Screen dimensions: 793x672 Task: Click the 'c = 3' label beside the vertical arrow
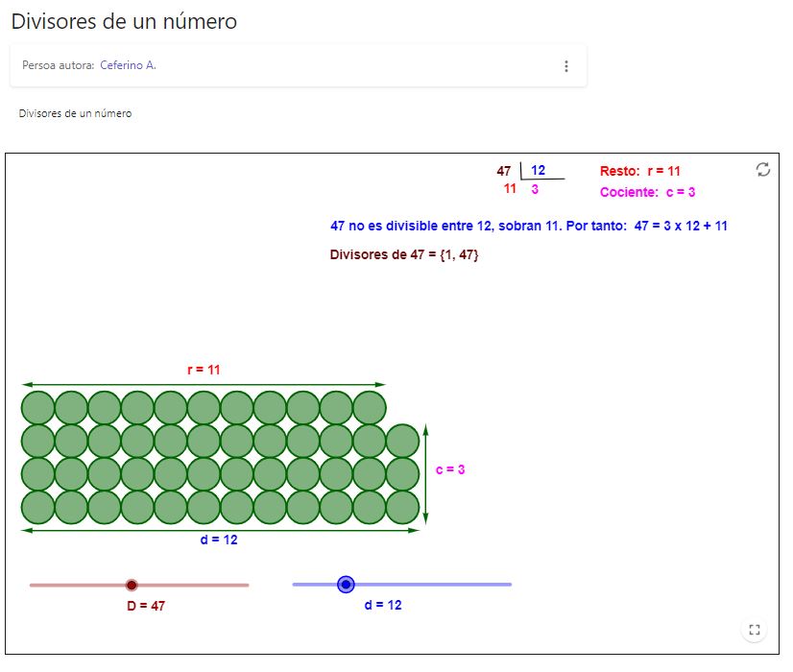(x=450, y=469)
